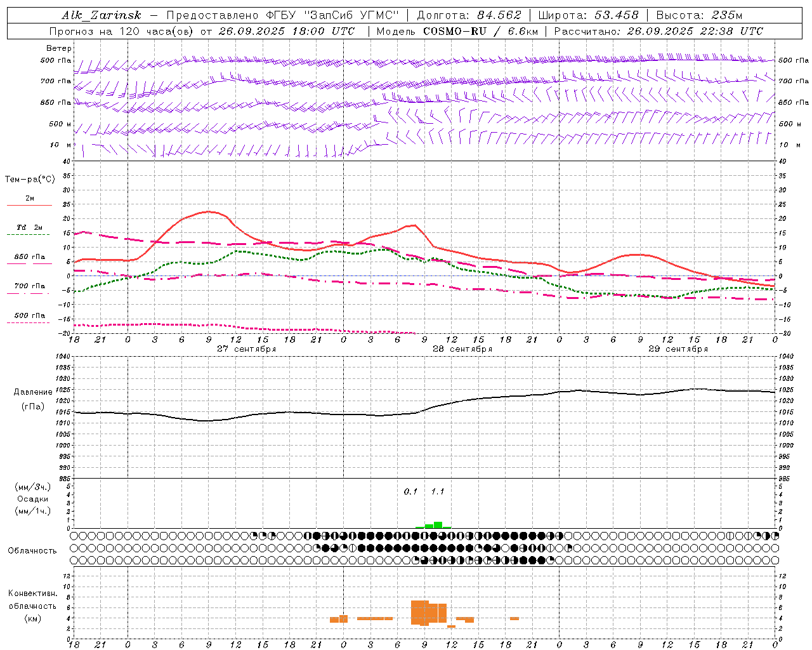
Task: Select the 850 гПа temperature legend entry
Action: click(x=29, y=257)
